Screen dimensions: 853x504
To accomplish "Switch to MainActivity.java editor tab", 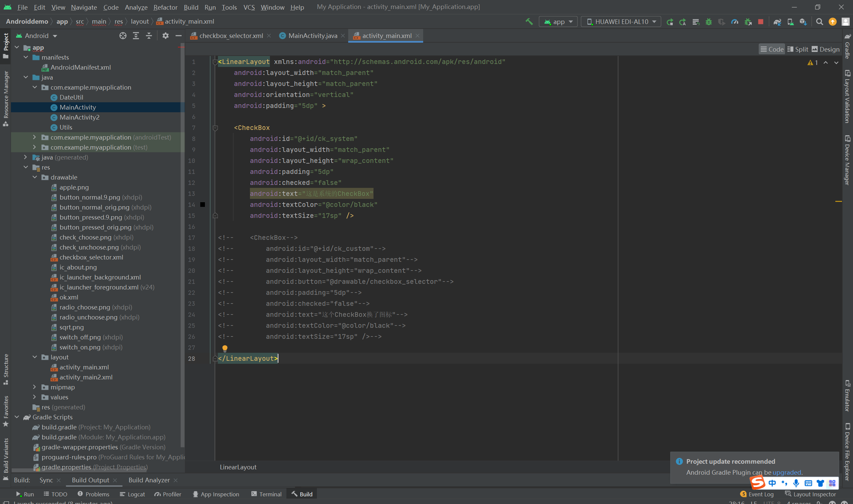I will [x=312, y=36].
